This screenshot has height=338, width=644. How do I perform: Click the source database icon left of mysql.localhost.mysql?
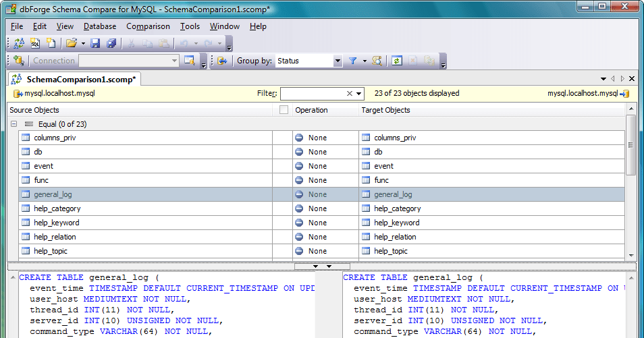point(18,94)
